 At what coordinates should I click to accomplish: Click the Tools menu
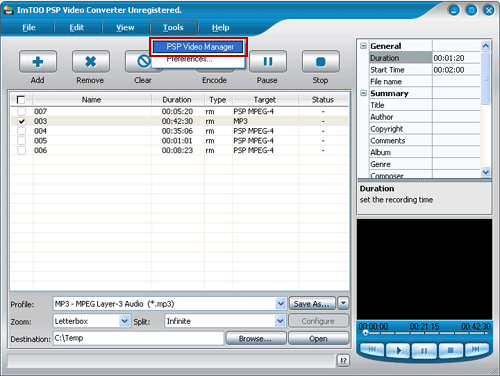(174, 28)
